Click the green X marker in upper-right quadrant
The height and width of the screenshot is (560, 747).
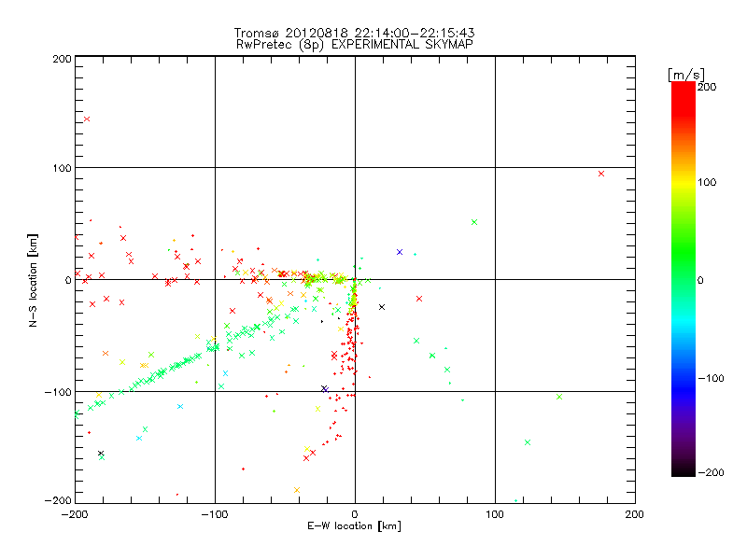pyautogui.click(x=474, y=222)
